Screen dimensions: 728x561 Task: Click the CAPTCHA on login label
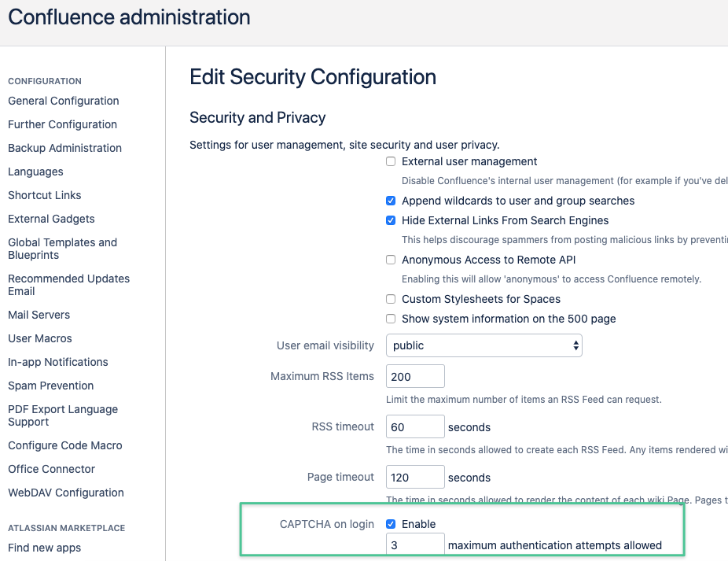pos(327,524)
